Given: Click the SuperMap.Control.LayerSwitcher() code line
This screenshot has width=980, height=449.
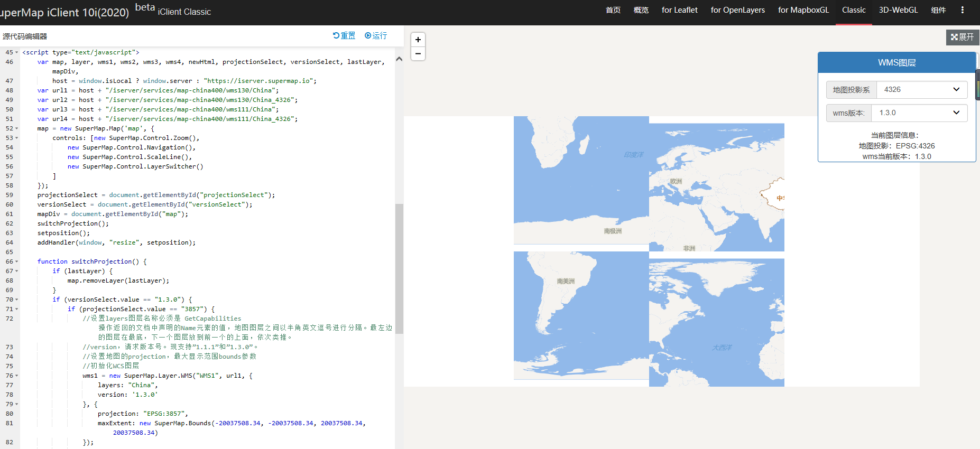Looking at the screenshot, I should (x=135, y=166).
